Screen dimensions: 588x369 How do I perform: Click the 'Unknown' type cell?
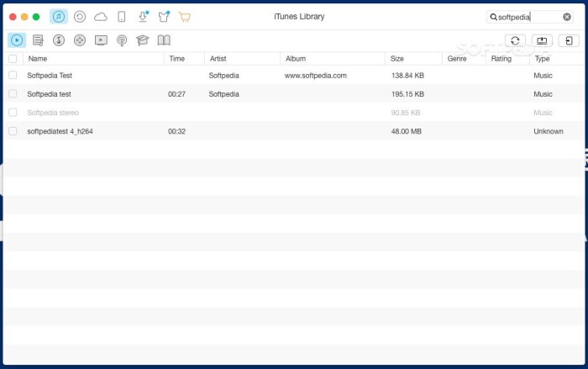pyautogui.click(x=549, y=131)
